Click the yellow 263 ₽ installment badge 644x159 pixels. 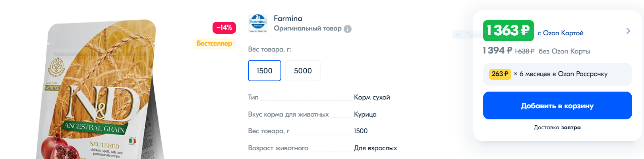500,74
